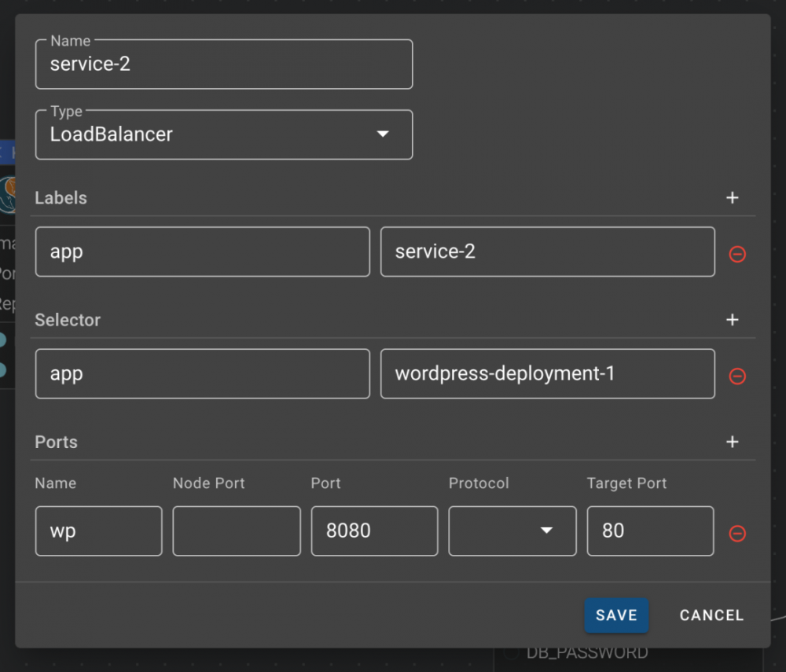The height and width of the screenshot is (672, 786).
Task: Add a new row to the Selector section
Action: click(732, 320)
